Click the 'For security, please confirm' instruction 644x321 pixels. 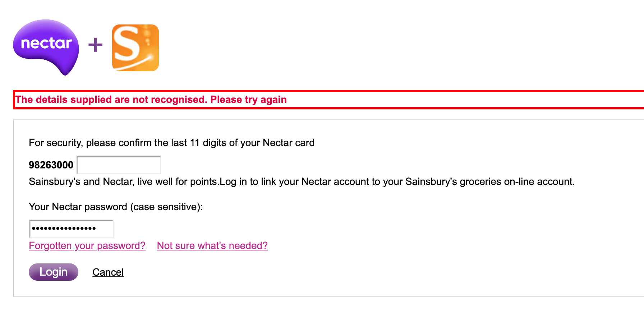click(x=91, y=143)
